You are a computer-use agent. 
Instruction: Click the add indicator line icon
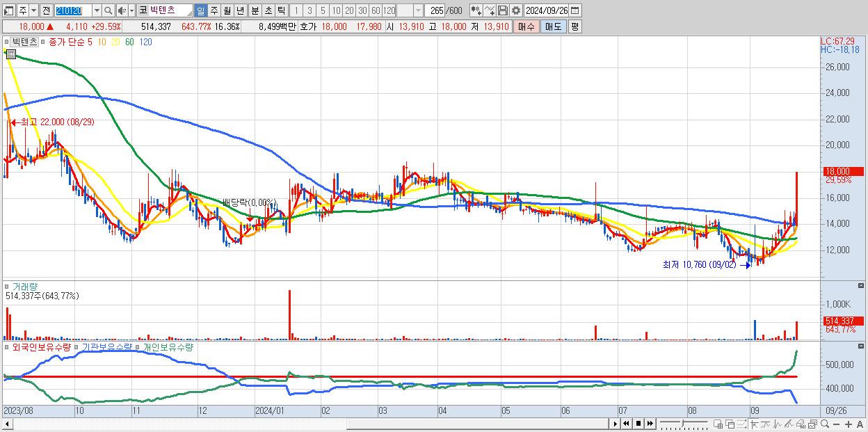[489, 10]
